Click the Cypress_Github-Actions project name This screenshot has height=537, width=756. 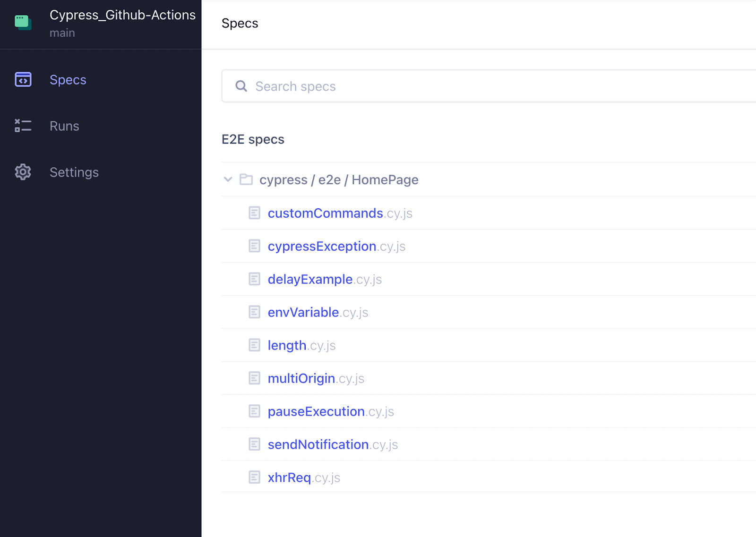[x=122, y=15]
